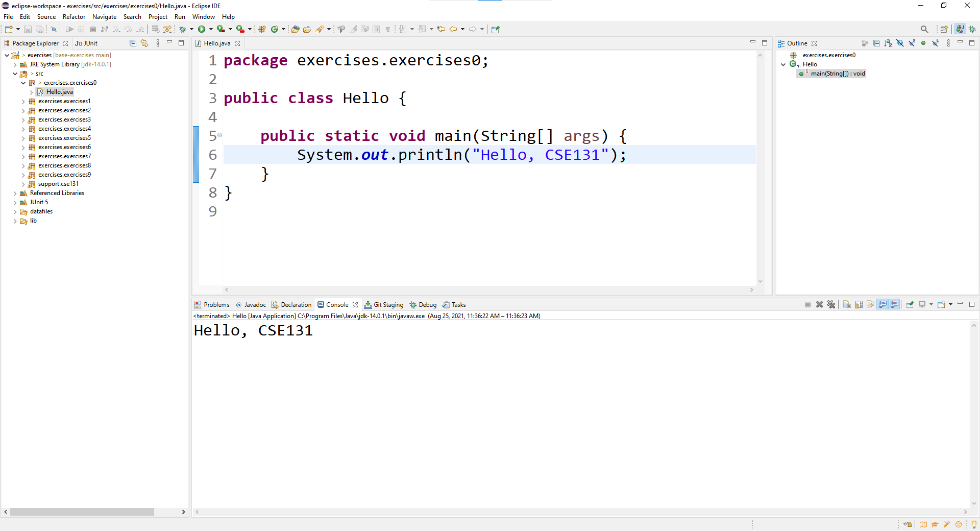Viewport: 980px width, 531px height.
Task: Collapse All in Outline view
Action: pyautogui.click(x=876, y=43)
